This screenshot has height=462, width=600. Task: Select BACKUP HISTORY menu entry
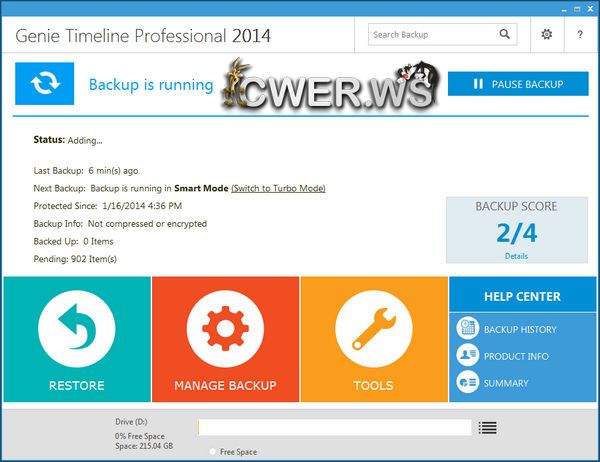point(520,329)
